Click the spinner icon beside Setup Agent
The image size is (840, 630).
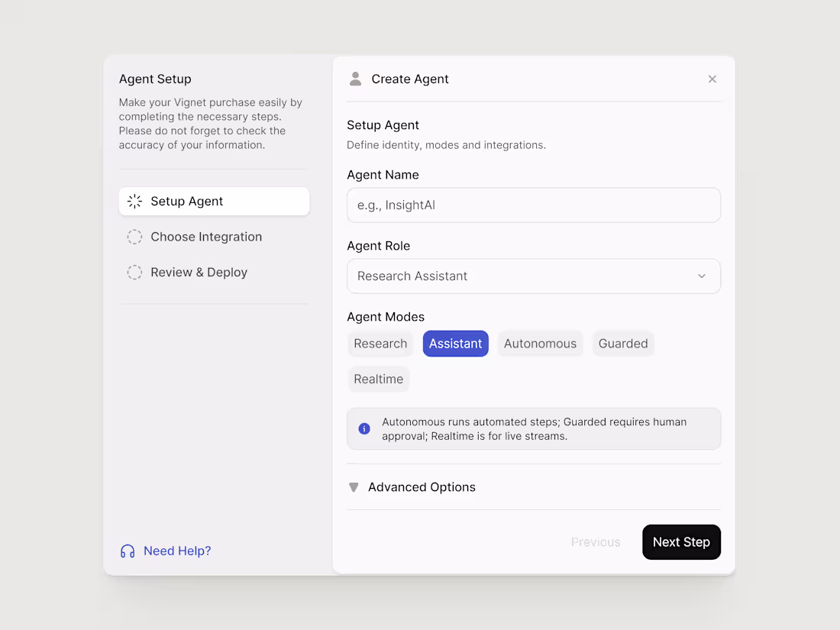coord(134,201)
